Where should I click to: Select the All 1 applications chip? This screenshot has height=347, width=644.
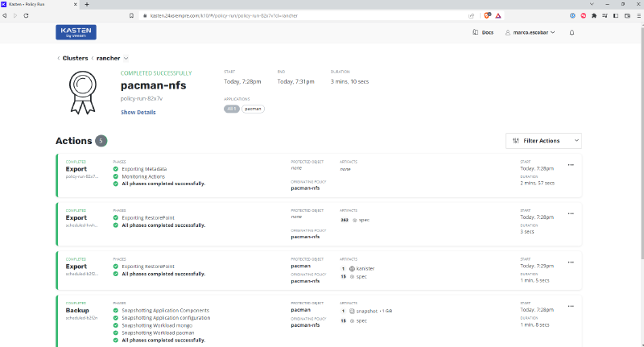[232, 109]
